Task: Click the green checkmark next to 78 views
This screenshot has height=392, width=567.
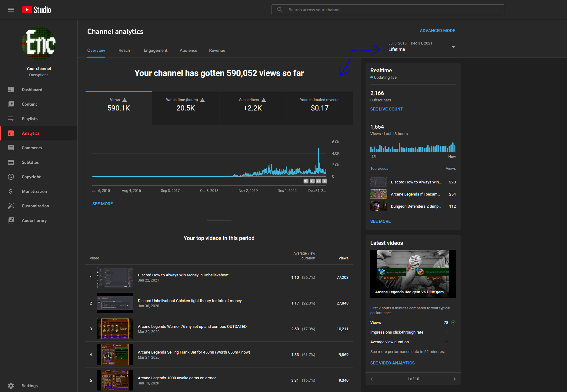Action: [453, 322]
